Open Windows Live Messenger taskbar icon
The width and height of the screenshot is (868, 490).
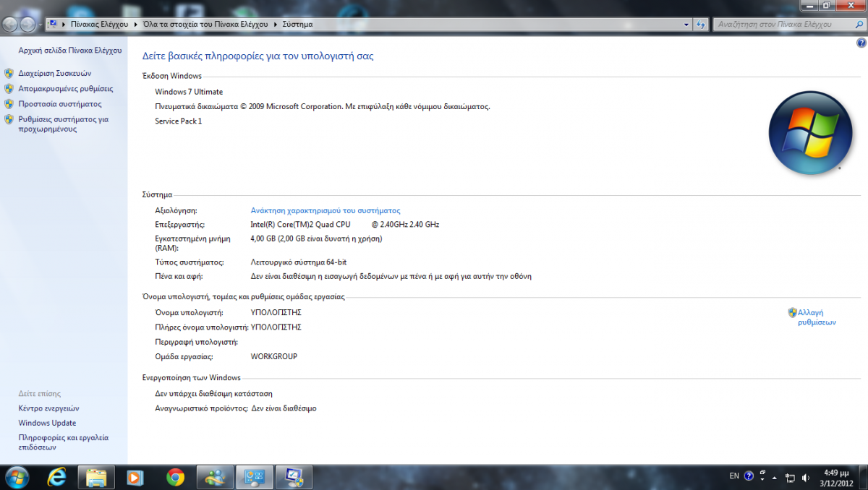[216, 477]
